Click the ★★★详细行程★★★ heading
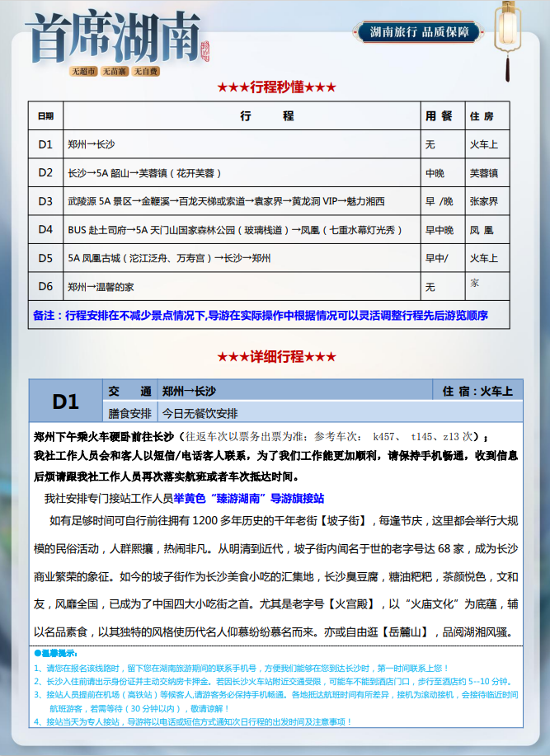The image size is (550, 756). (x=276, y=357)
